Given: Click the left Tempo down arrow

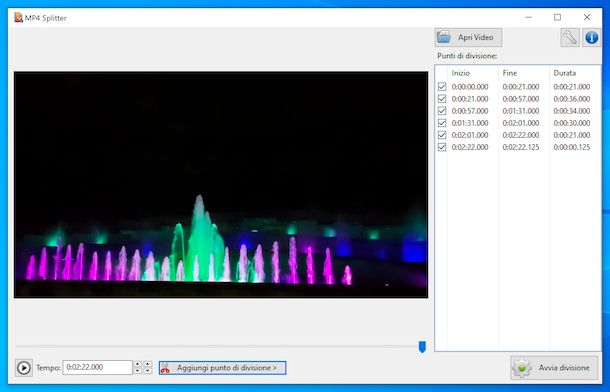Looking at the screenshot, I should coord(137,371).
